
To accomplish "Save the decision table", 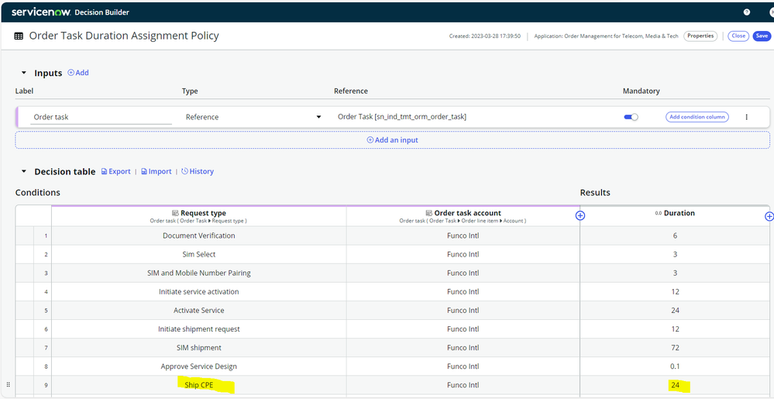I will (x=762, y=36).
